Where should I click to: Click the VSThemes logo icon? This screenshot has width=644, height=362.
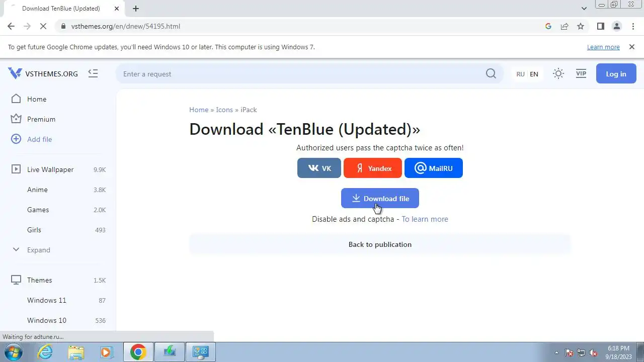(x=15, y=73)
